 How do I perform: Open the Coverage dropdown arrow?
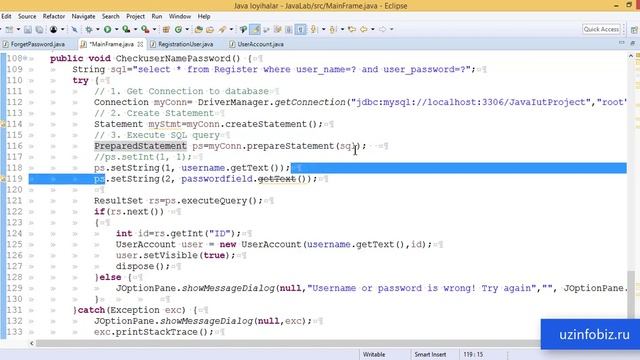pyautogui.click(x=136, y=29)
